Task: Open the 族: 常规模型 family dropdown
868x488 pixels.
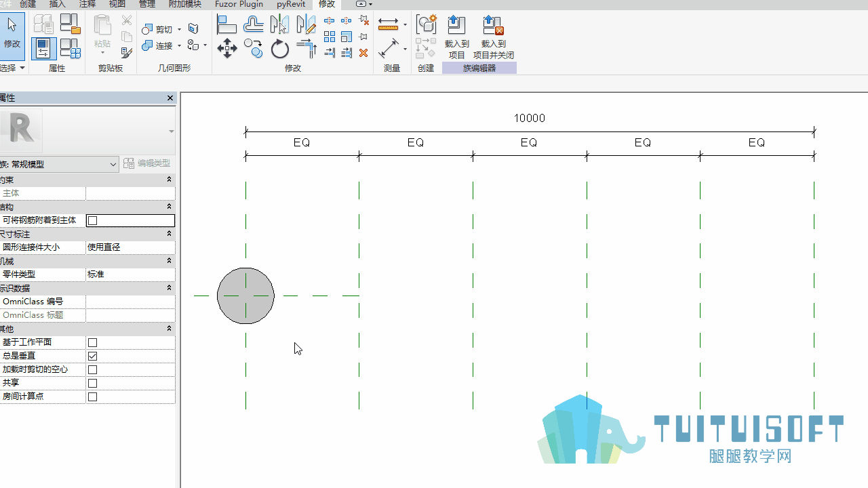Action: pos(58,164)
